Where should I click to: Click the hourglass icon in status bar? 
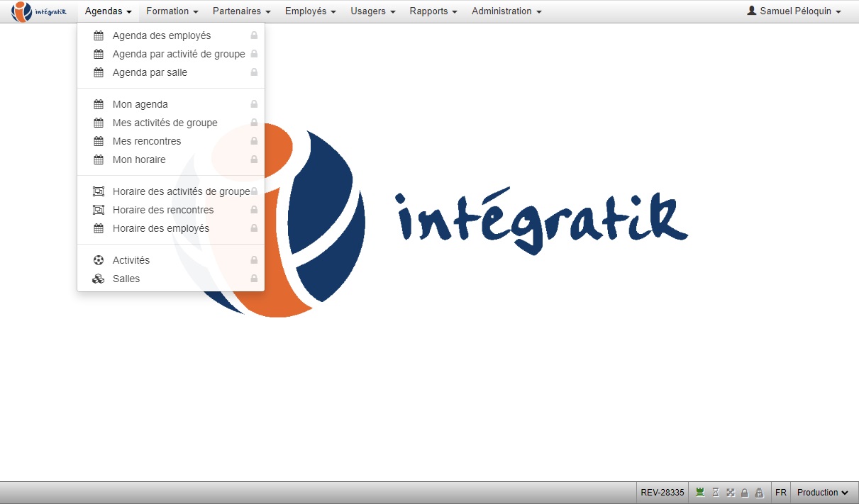click(716, 493)
